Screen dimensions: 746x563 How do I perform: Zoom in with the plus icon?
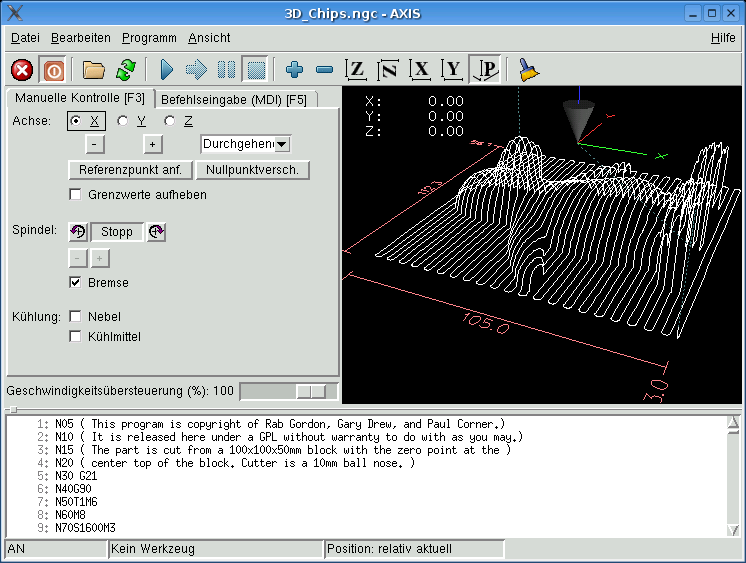294,70
